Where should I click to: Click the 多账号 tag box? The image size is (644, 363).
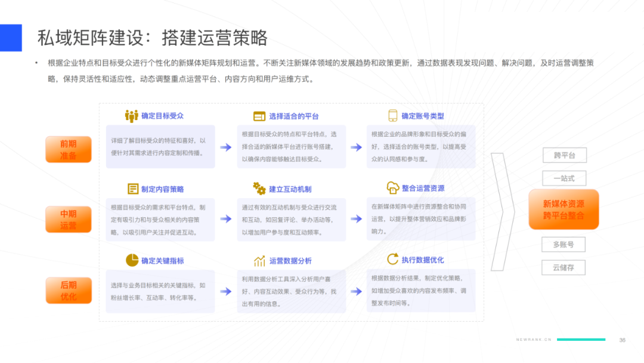point(563,244)
